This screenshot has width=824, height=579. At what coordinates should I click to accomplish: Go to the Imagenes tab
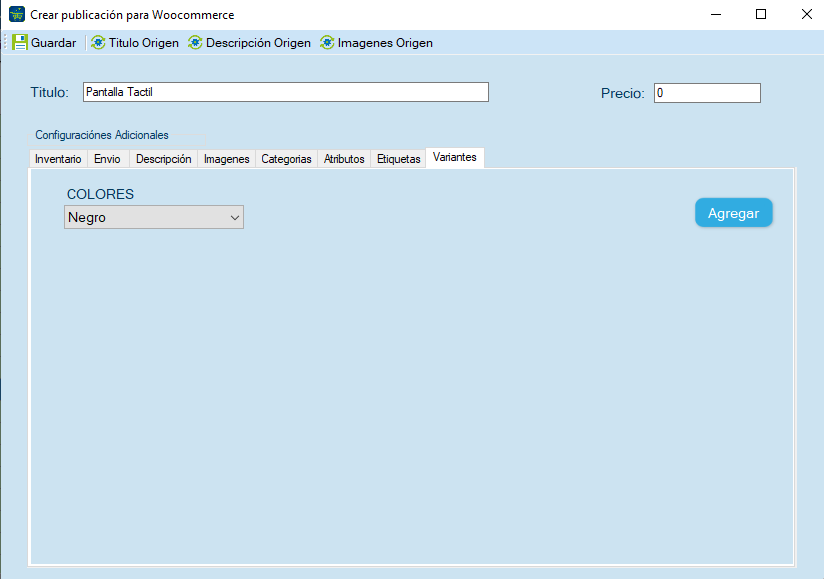226,159
